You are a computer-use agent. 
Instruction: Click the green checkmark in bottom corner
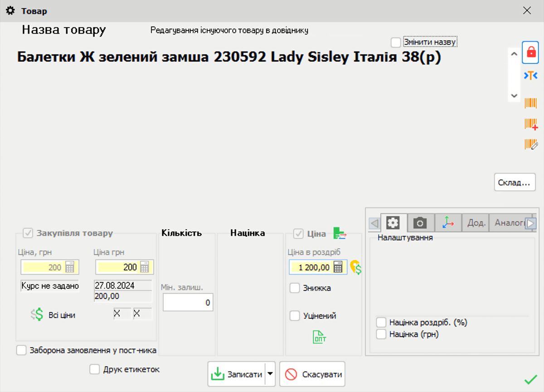530,380
